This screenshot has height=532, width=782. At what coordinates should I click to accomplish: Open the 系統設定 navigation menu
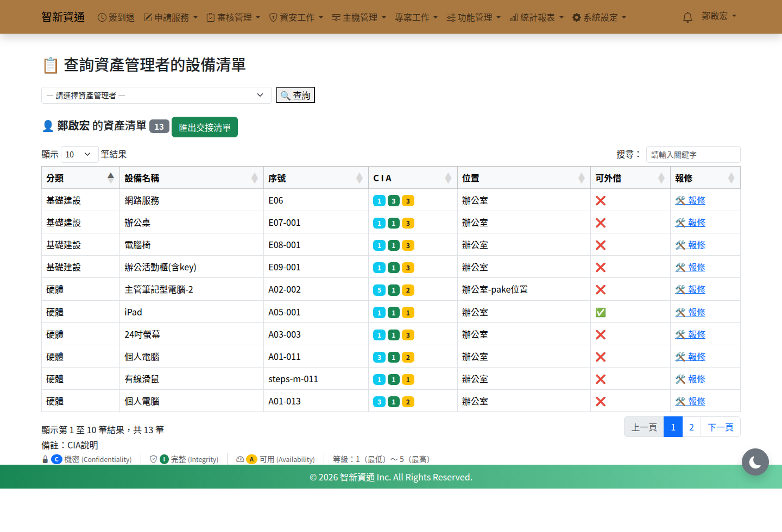pos(600,17)
